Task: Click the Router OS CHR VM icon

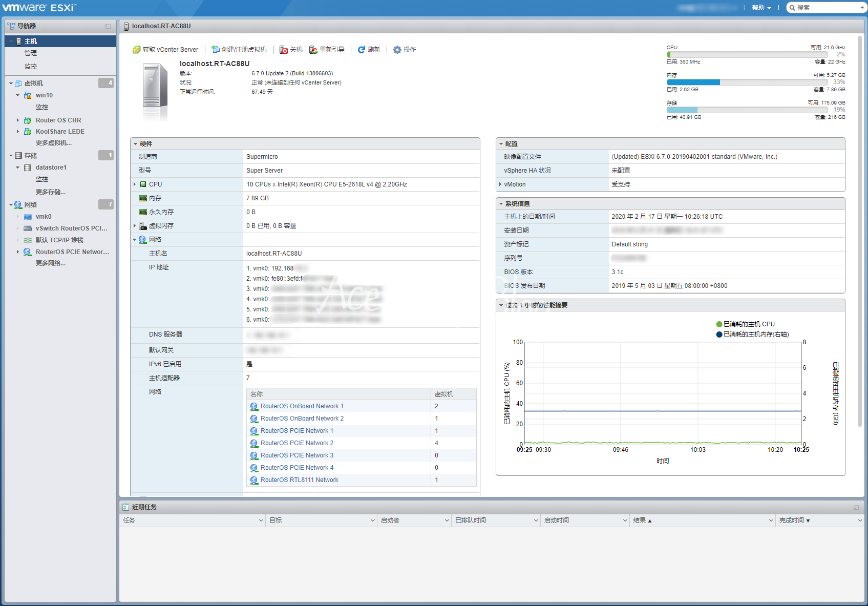Action: coord(28,120)
